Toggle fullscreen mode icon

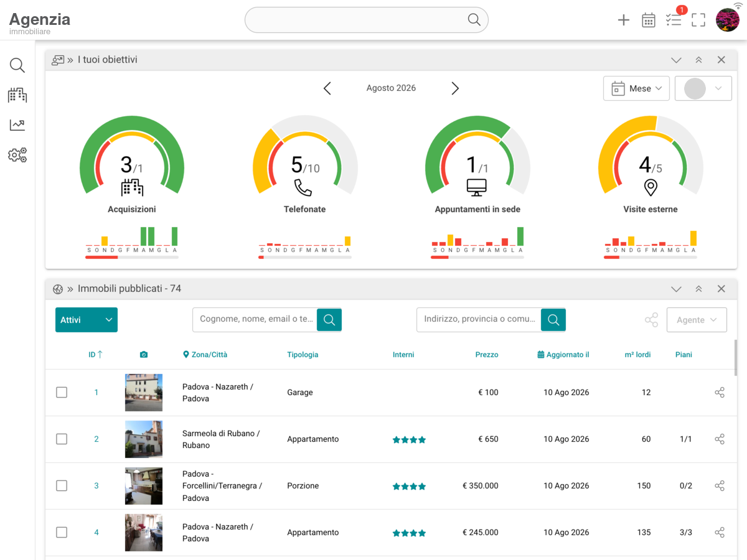(x=698, y=20)
